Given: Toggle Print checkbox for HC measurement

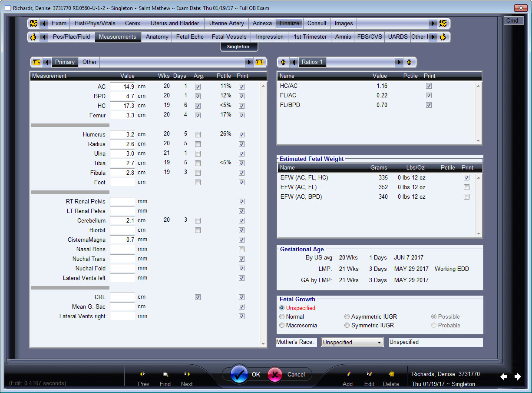Looking at the screenshot, I should (242, 106).
